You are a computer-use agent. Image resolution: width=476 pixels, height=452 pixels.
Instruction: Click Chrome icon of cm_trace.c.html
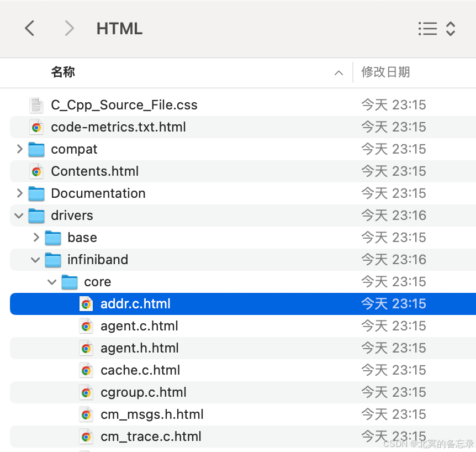[x=86, y=437]
